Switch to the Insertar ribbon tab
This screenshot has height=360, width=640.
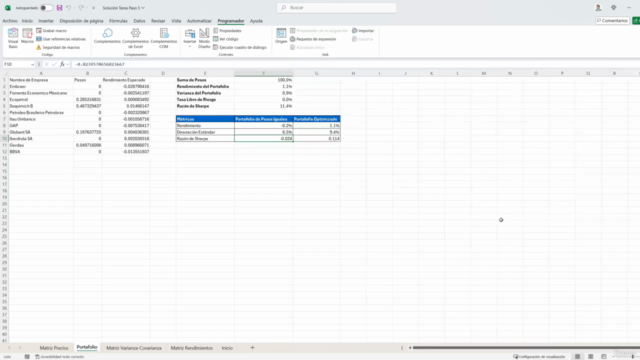click(x=46, y=21)
